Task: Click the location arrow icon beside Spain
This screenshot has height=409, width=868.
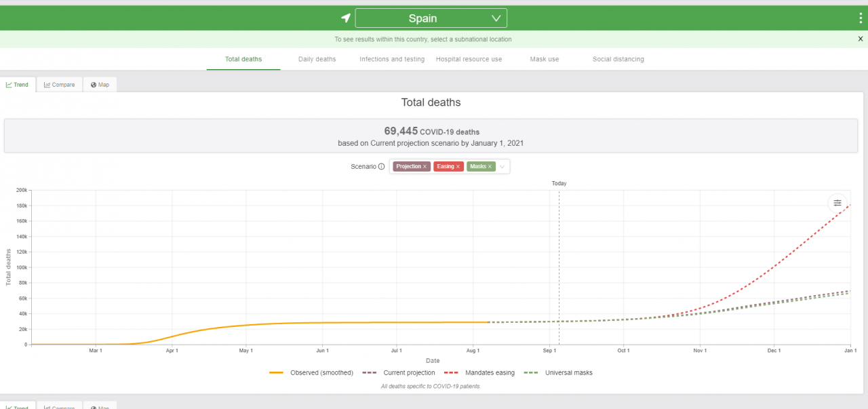Action: tap(346, 18)
